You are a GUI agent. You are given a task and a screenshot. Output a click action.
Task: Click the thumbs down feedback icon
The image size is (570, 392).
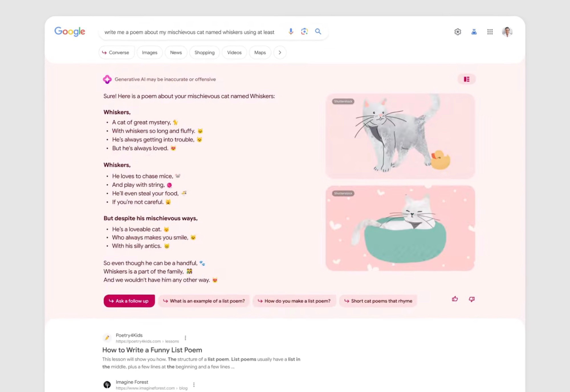pyautogui.click(x=472, y=299)
